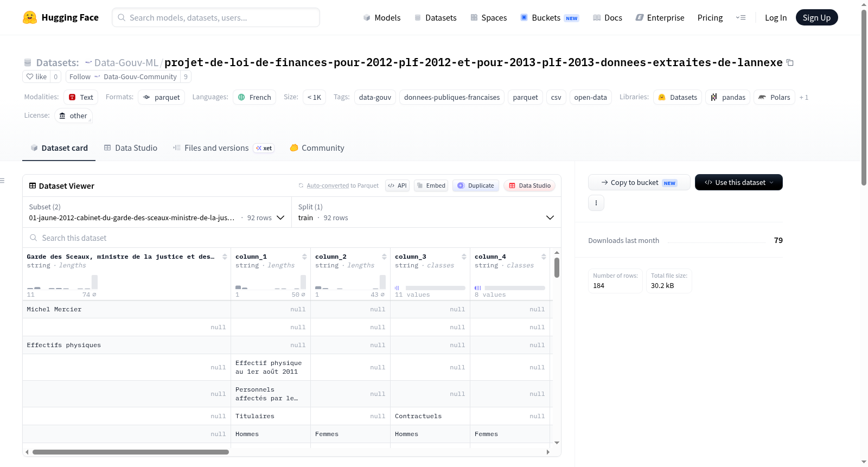The width and height of the screenshot is (868, 467).
Task: Select the csv tag
Action: pos(556,97)
